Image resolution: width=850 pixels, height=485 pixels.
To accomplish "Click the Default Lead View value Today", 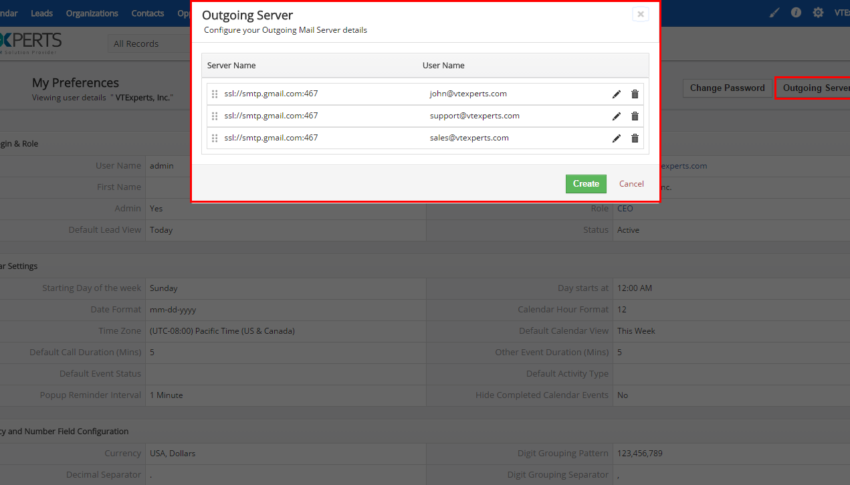I will pyautogui.click(x=161, y=230).
